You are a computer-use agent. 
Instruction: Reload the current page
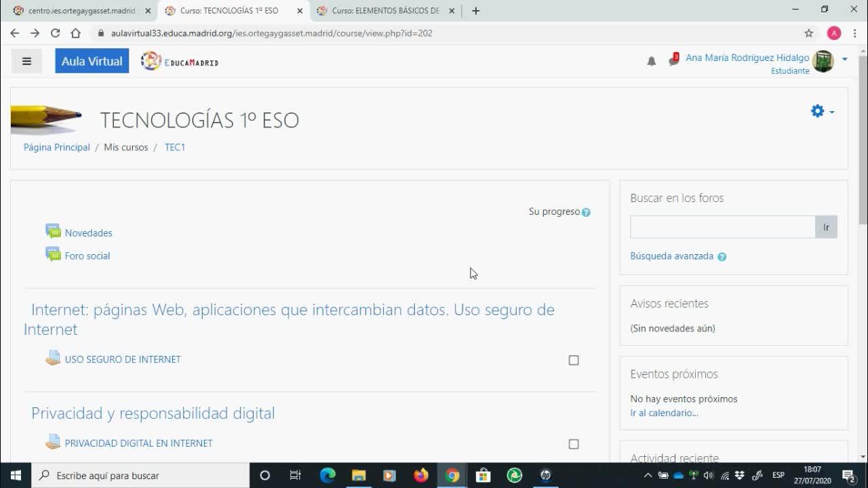tap(56, 33)
